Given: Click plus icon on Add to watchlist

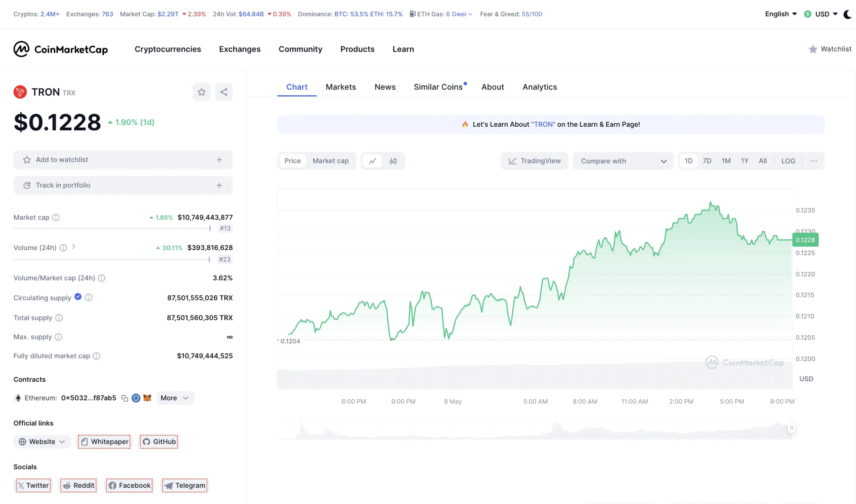Looking at the screenshot, I should click(219, 160).
